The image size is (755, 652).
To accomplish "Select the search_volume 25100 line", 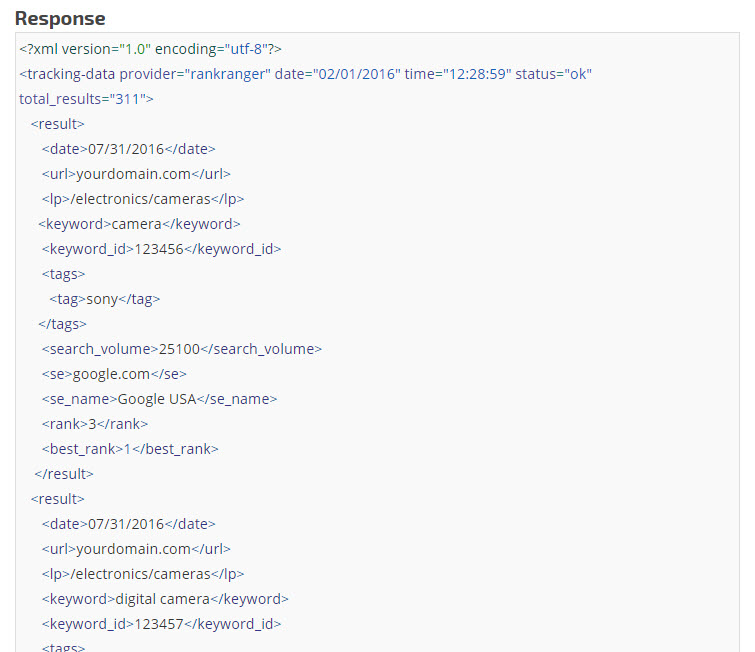I will point(181,349).
